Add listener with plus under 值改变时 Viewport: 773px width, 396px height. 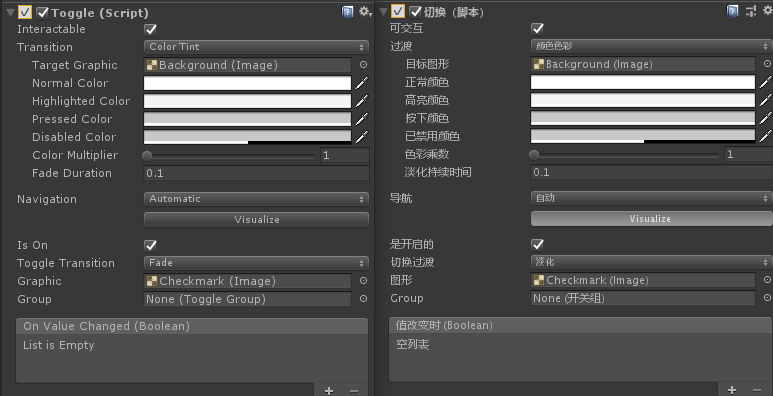732,390
